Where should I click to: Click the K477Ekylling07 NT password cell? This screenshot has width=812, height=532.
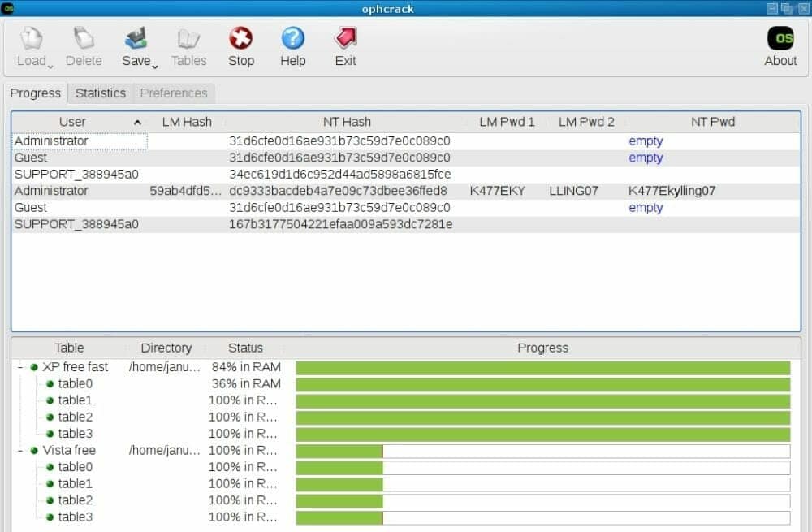point(672,191)
